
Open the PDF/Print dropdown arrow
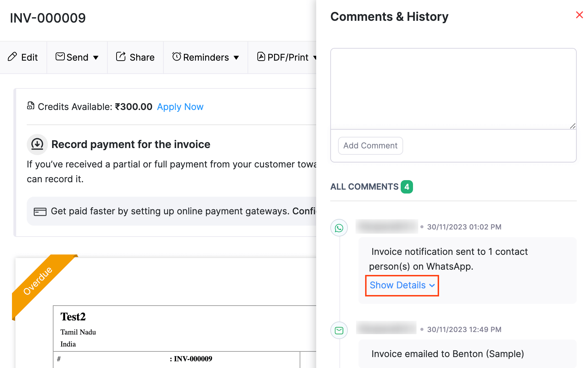coord(316,57)
